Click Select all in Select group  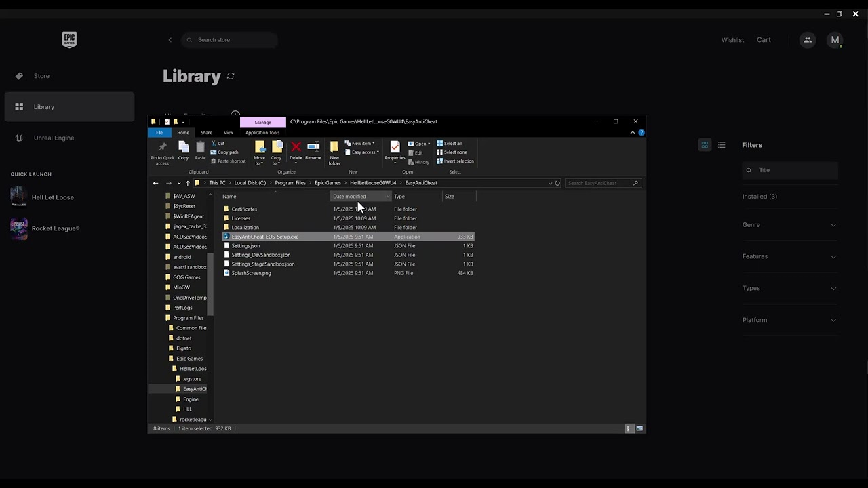point(450,143)
